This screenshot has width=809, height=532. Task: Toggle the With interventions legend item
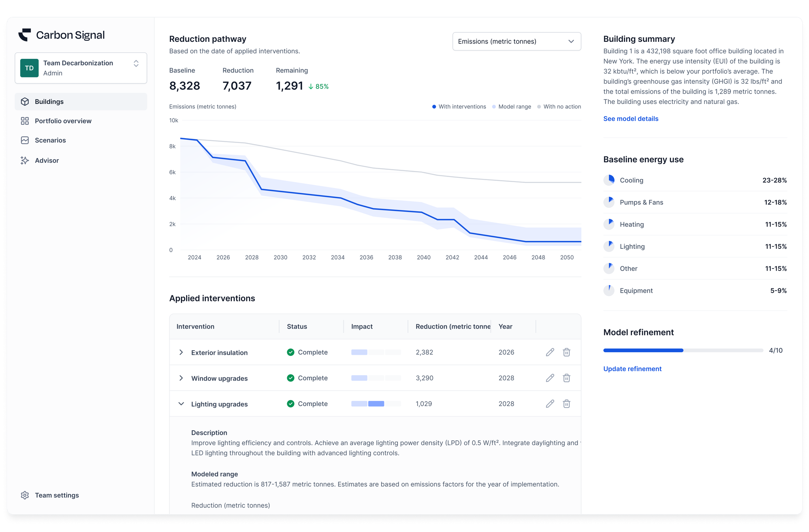pos(459,107)
